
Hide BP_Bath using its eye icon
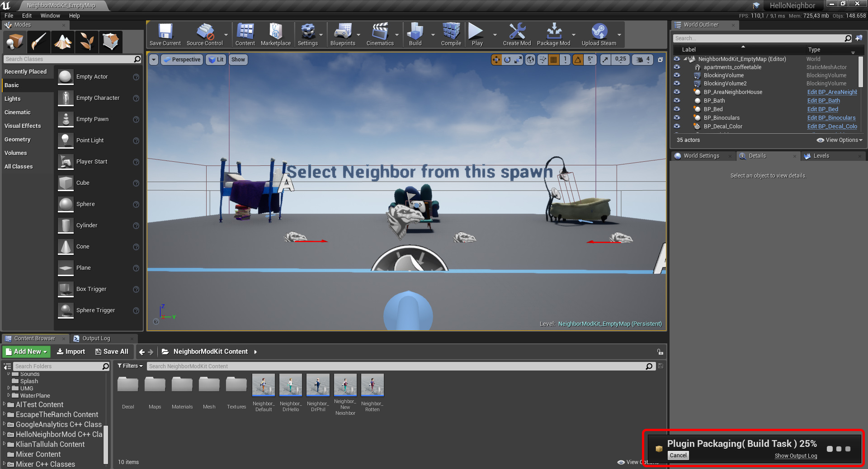point(677,101)
